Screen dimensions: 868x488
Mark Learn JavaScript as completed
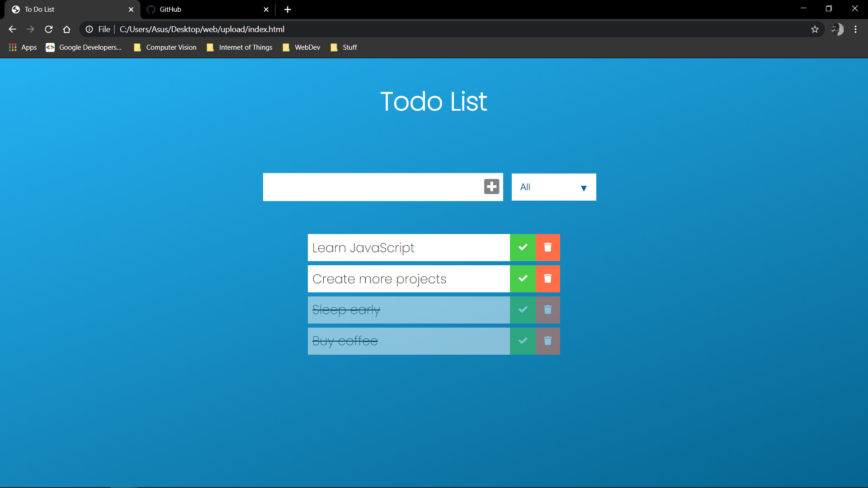(523, 247)
